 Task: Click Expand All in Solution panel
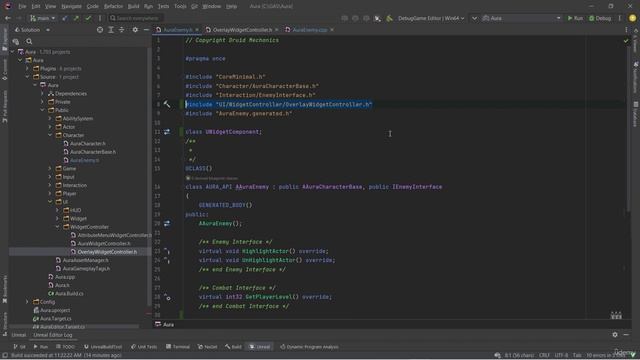111,30
